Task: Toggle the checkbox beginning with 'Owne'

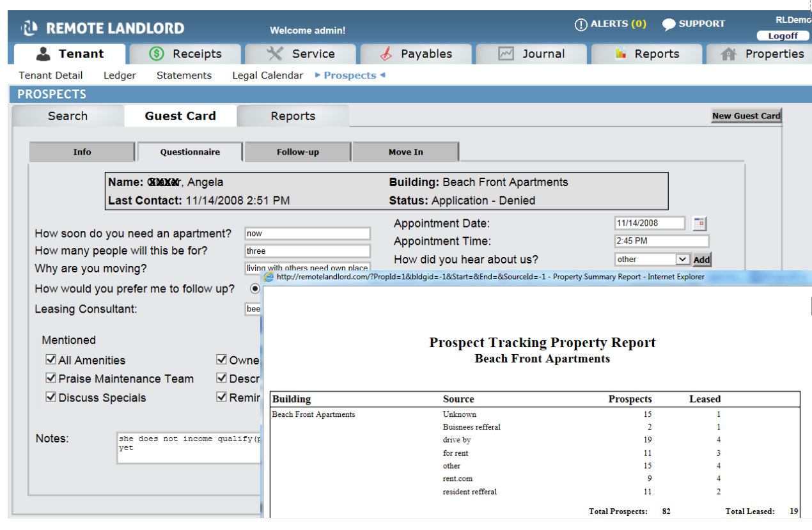Action: pyautogui.click(x=222, y=361)
